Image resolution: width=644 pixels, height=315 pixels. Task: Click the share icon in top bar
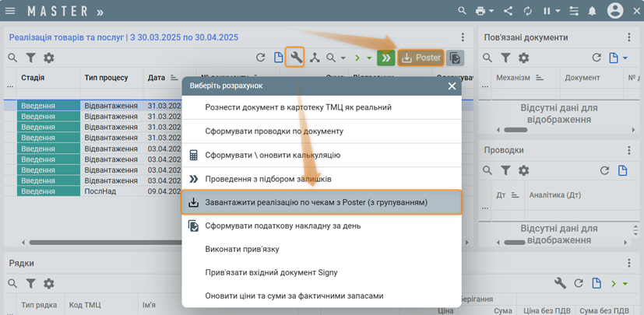[x=509, y=11]
